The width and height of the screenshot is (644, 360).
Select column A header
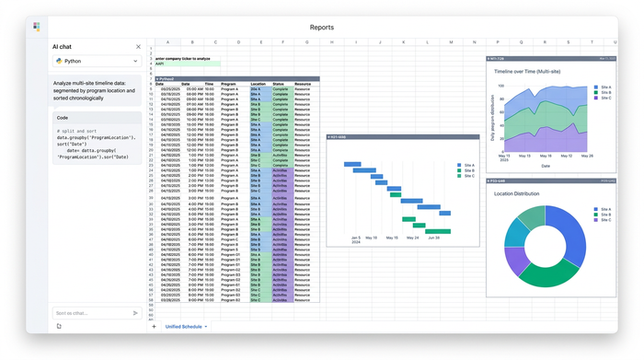click(167, 42)
